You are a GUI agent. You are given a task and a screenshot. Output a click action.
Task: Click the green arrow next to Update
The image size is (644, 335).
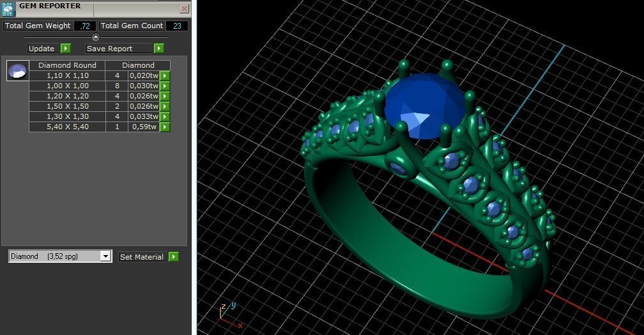click(66, 49)
